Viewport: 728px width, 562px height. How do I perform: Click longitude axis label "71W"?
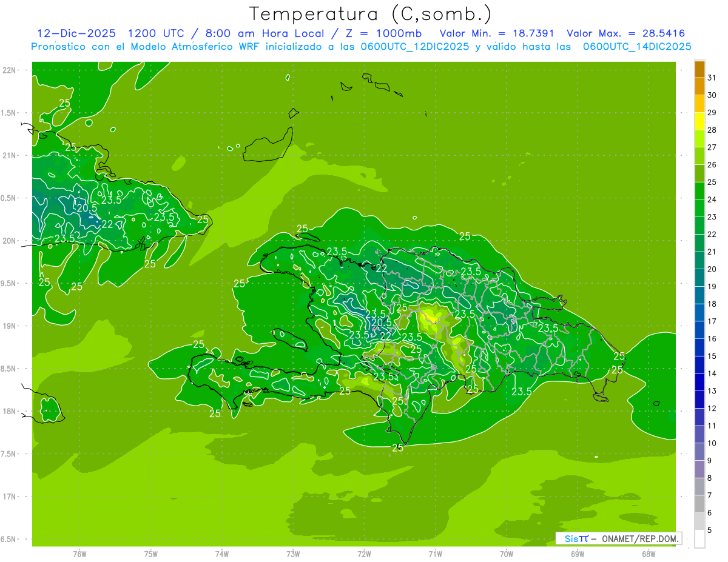click(435, 554)
